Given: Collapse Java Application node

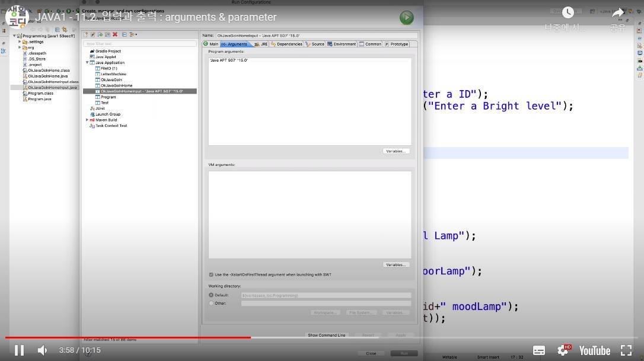Looking at the screenshot, I should tap(87, 63).
